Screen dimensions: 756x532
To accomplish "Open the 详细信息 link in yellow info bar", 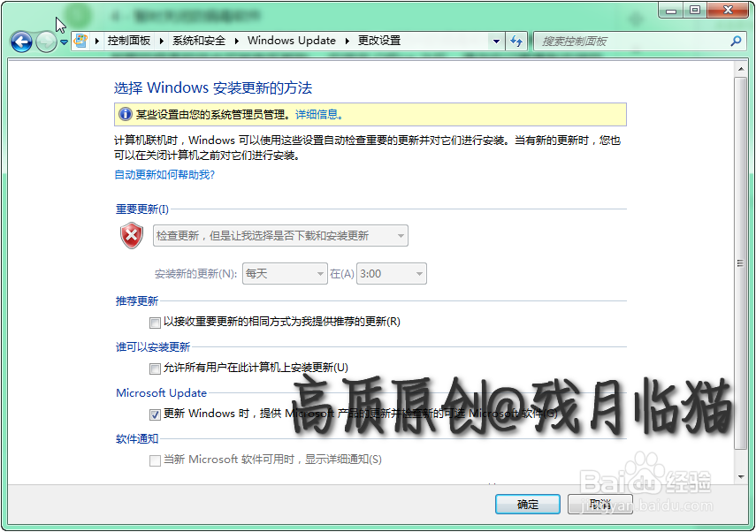I will pyautogui.click(x=318, y=115).
